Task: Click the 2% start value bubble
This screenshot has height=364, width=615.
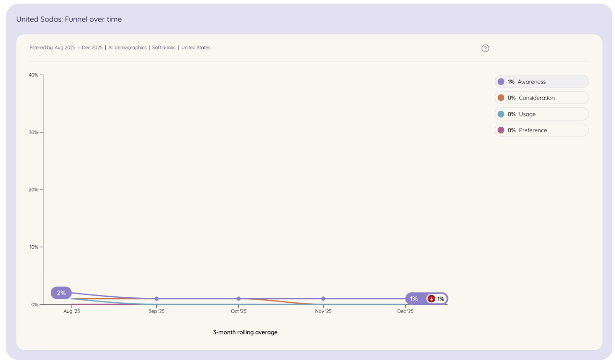Action: pyautogui.click(x=61, y=293)
